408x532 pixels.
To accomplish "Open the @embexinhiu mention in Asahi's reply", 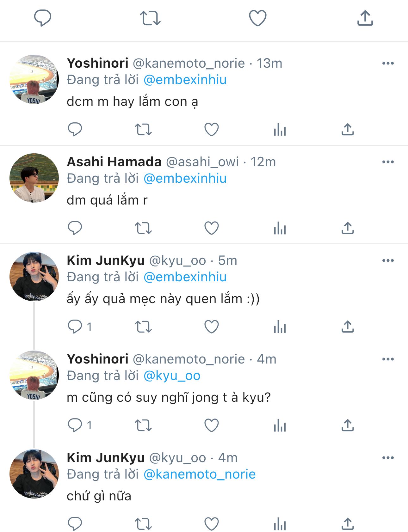I will coord(185,179).
